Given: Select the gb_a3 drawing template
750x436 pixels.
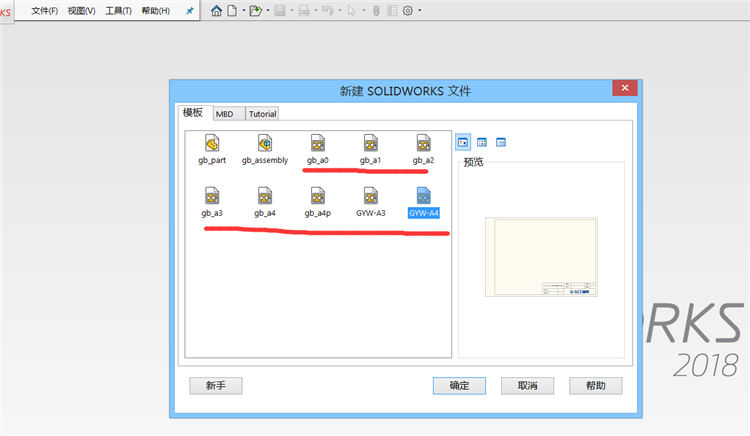Looking at the screenshot, I should (x=212, y=203).
